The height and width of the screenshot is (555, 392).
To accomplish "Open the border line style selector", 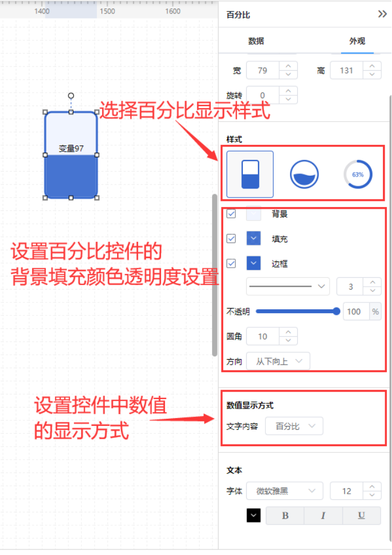I will pyautogui.click(x=288, y=286).
